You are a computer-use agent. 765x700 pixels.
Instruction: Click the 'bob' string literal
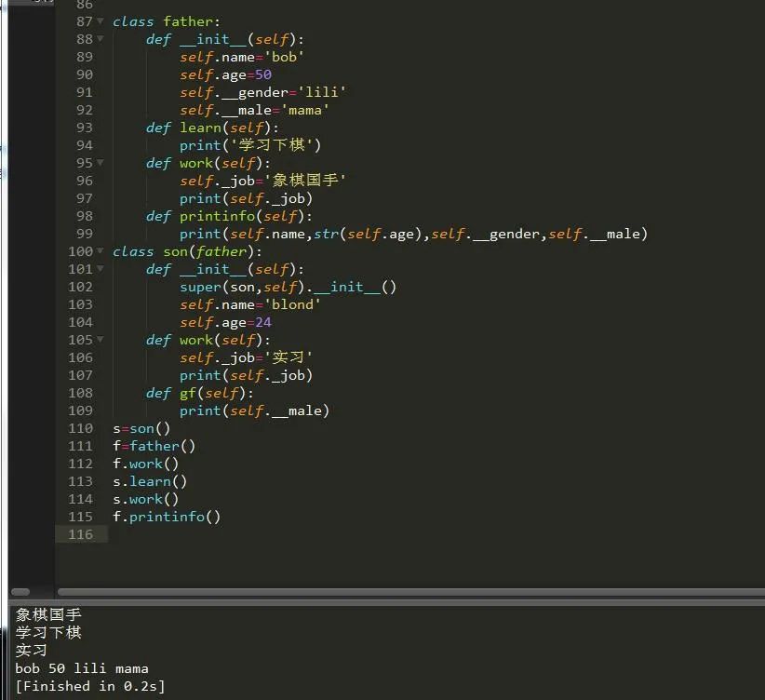point(287,57)
